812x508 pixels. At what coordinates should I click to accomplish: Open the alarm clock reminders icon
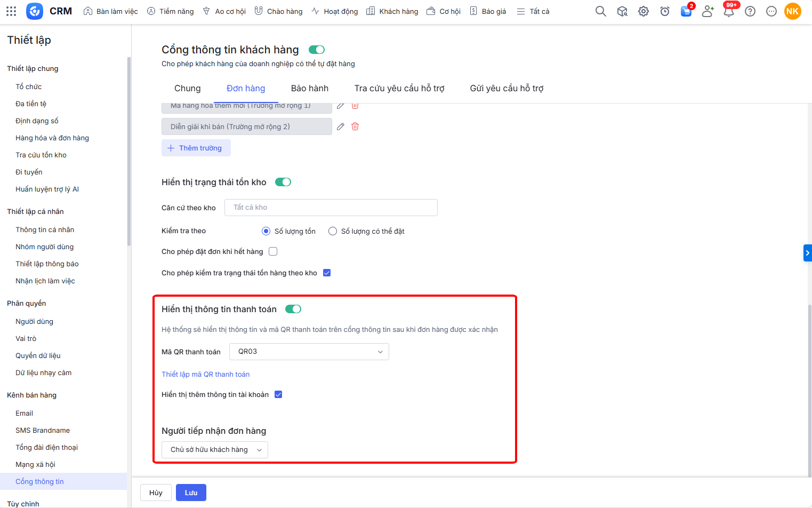[x=665, y=11]
